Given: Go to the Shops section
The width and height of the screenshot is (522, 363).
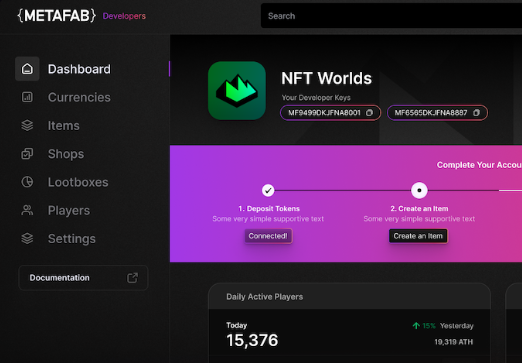Looking at the screenshot, I should [x=66, y=154].
